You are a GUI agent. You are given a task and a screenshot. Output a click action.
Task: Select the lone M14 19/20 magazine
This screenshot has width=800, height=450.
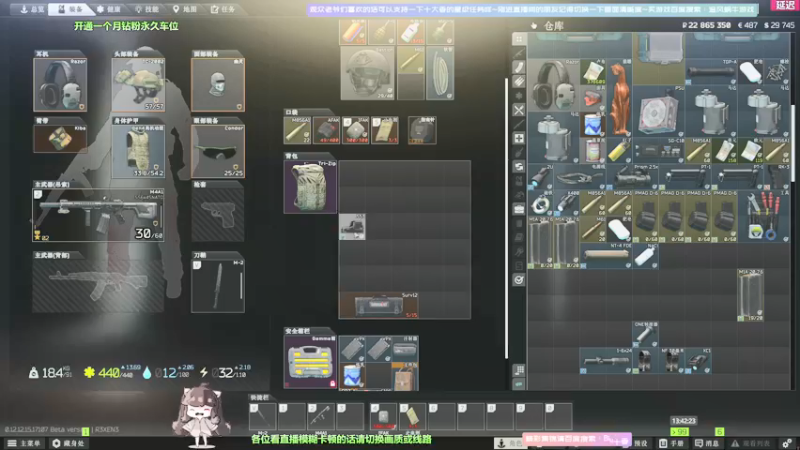(751, 295)
